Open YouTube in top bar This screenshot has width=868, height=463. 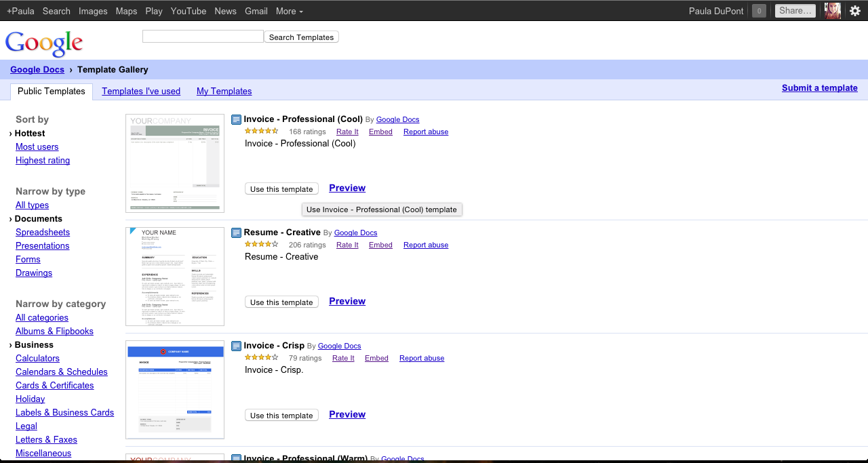point(189,11)
